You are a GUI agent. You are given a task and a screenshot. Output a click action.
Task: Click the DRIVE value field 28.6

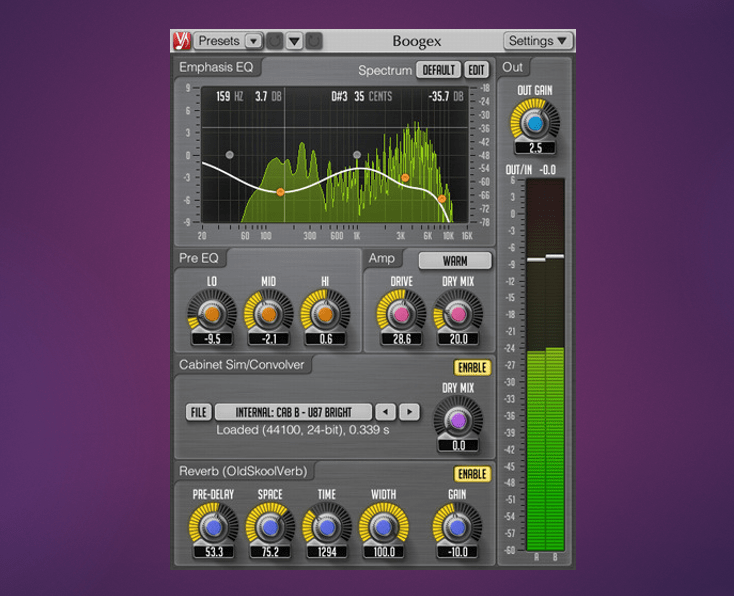pos(402,339)
